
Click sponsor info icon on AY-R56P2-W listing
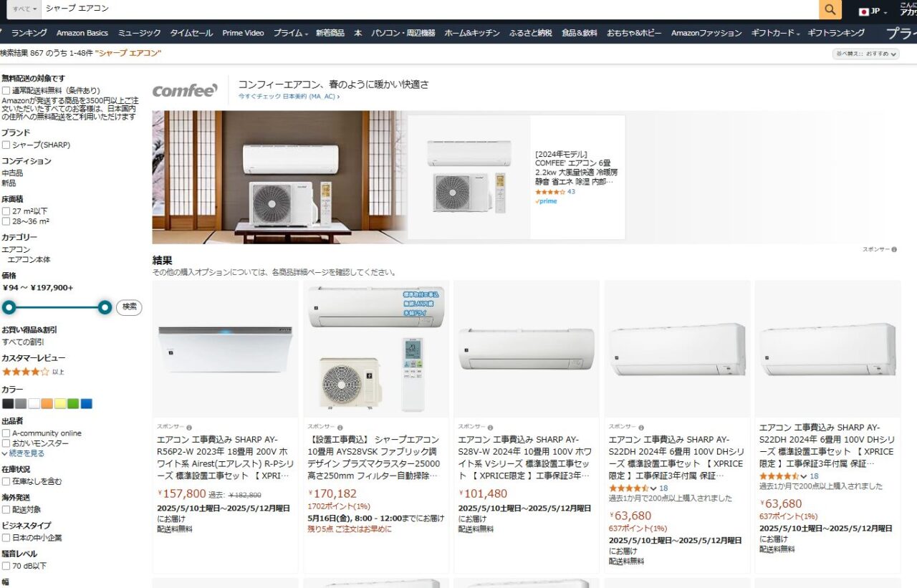click(189, 427)
